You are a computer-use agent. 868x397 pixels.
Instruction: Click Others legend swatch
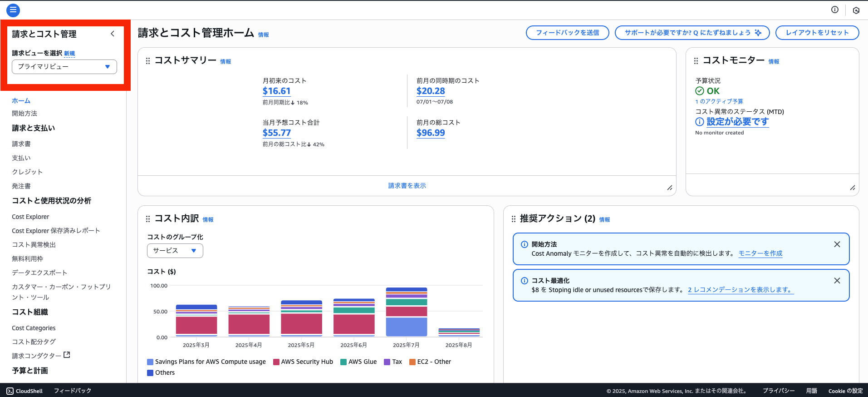click(x=150, y=373)
